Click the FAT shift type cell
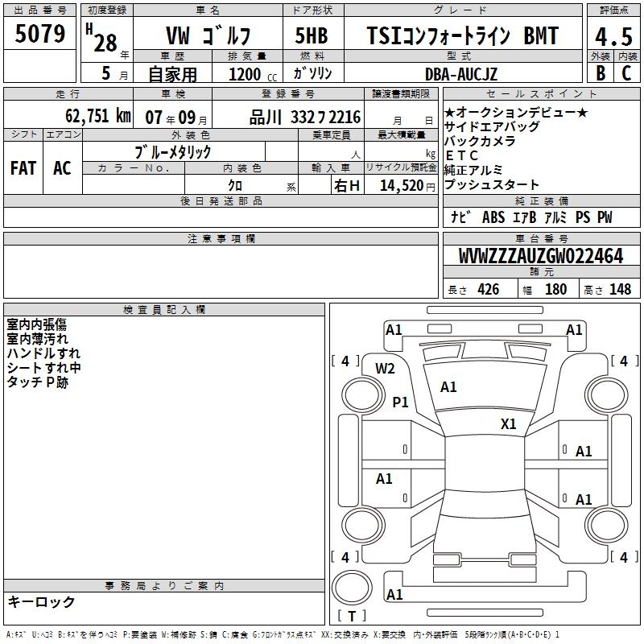 pos(23,168)
